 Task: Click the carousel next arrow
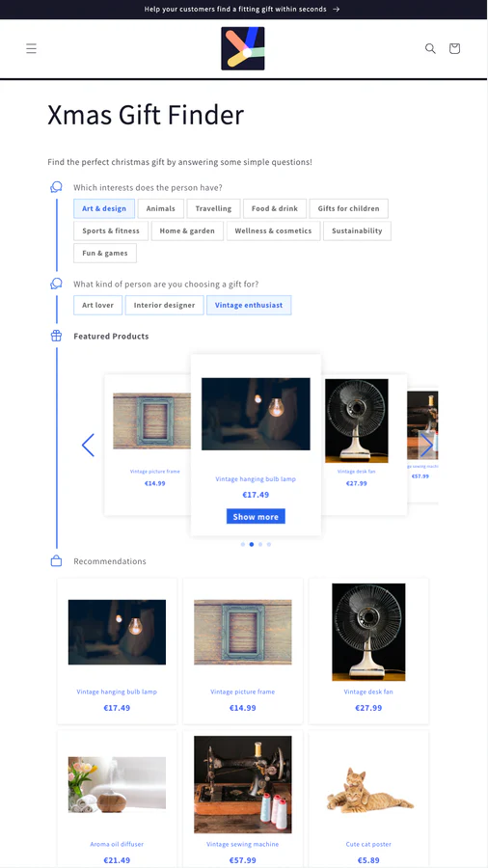click(x=426, y=445)
